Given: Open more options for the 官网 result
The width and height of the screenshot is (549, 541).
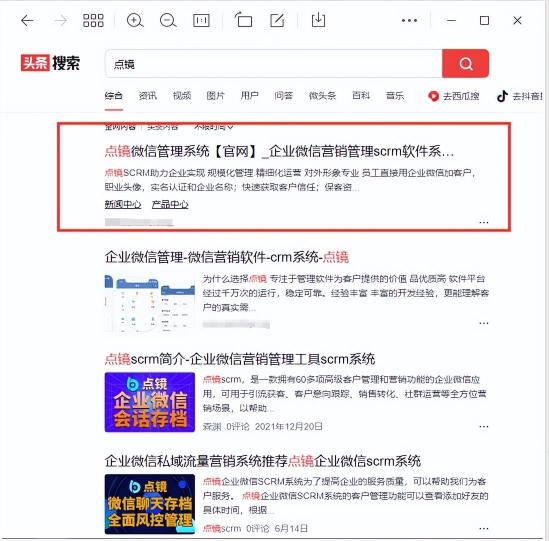Looking at the screenshot, I should point(484,222).
